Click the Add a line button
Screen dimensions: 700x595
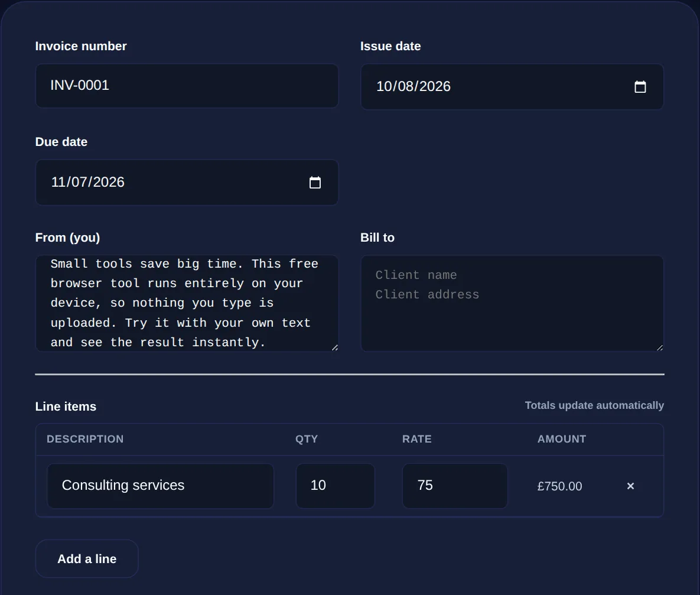click(x=87, y=559)
